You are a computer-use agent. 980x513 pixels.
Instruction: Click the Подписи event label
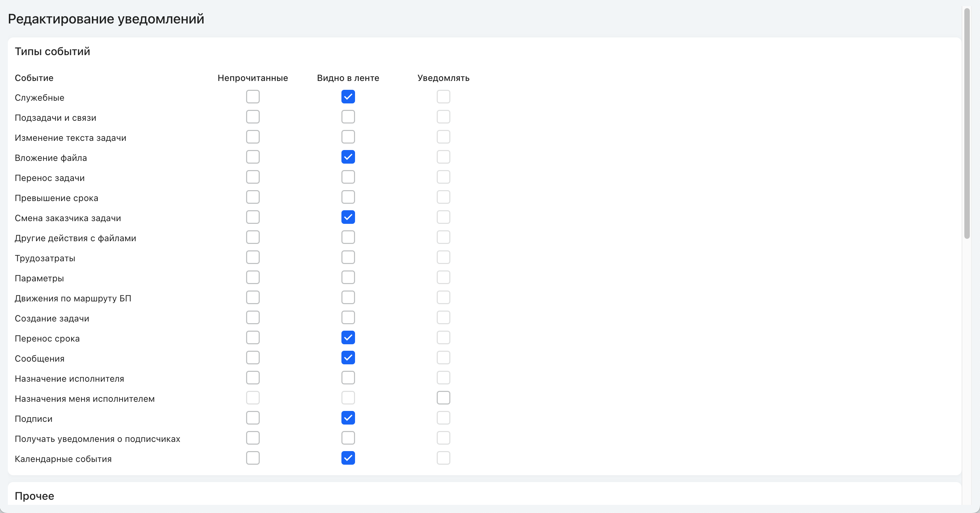33,419
